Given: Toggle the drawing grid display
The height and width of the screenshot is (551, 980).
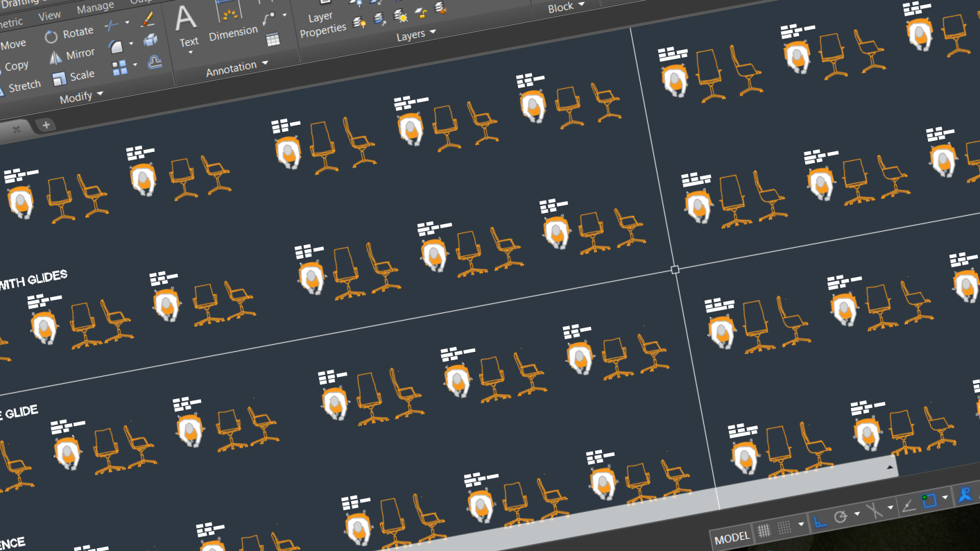Looking at the screenshot, I should [764, 531].
